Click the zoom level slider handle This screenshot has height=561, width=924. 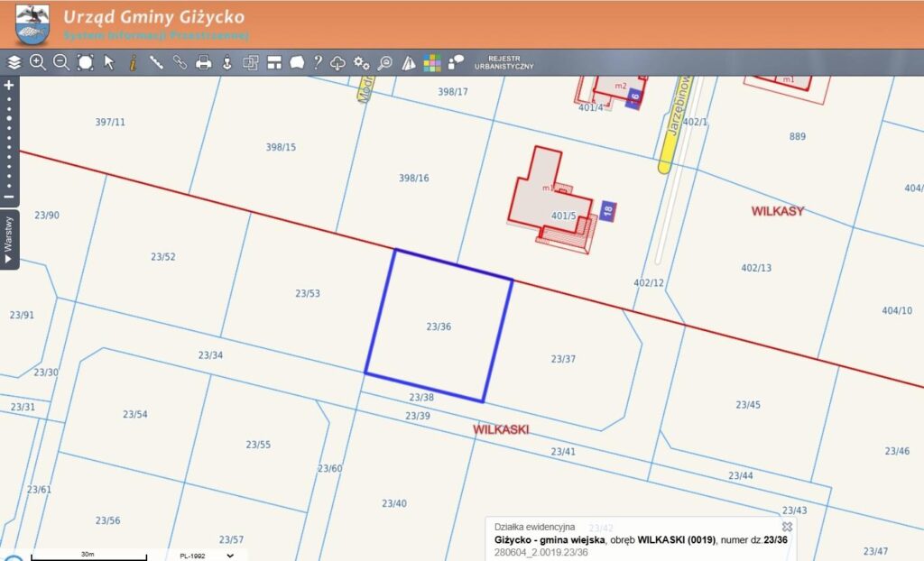coord(9,118)
